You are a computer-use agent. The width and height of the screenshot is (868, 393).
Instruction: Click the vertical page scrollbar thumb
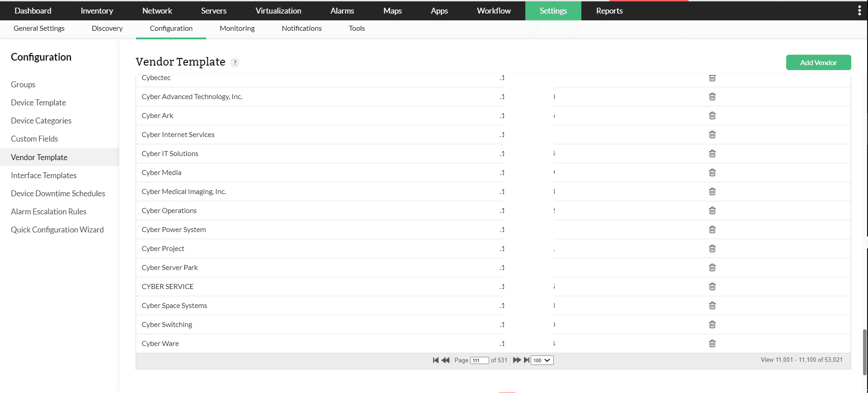(865, 352)
